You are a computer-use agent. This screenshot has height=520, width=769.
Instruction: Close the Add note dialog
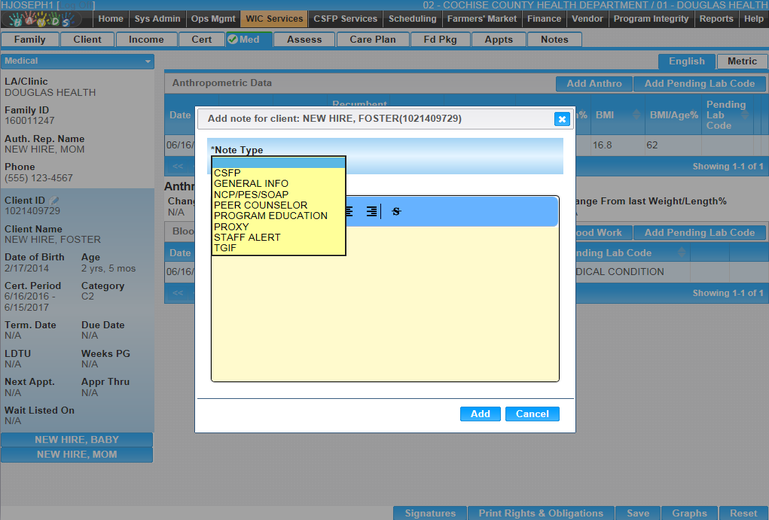[x=561, y=119]
